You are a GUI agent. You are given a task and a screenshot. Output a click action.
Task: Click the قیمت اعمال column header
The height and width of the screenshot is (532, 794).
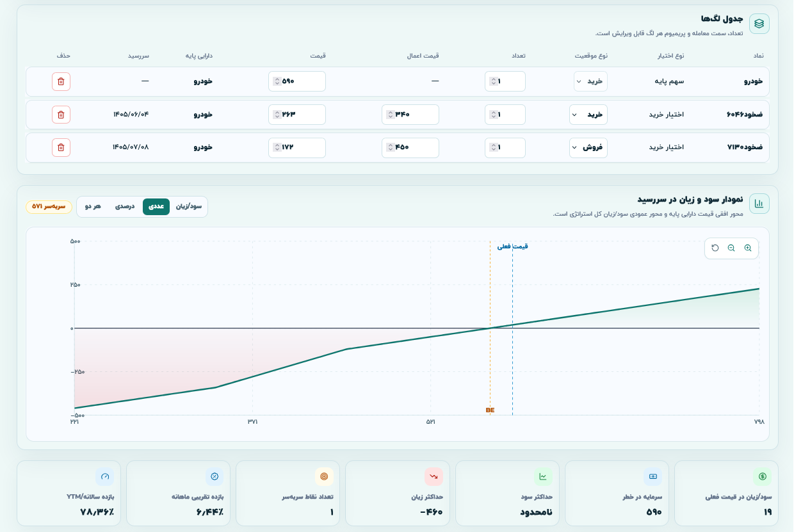point(423,56)
